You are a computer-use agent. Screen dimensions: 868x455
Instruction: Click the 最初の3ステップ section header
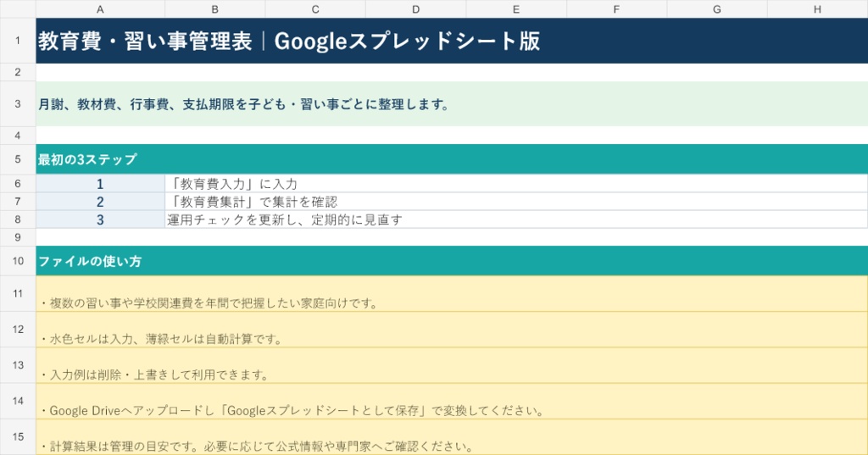452,159
